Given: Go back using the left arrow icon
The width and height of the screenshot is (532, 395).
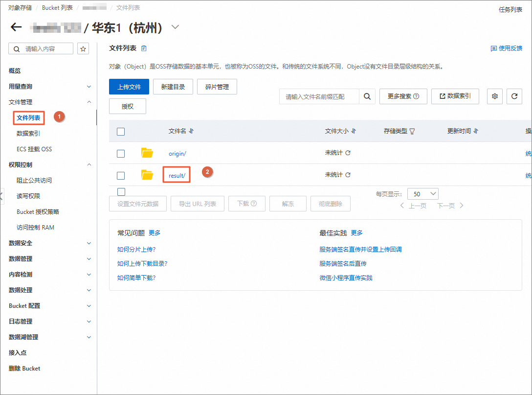Looking at the screenshot, I should point(16,27).
